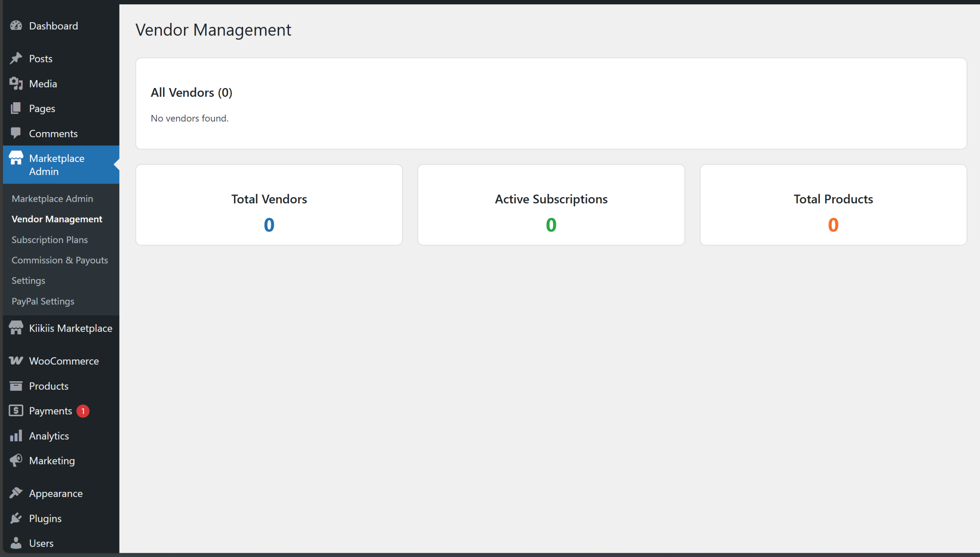Open the Marketing menu
The image size is (980, 557).
click(x=61, y=461)
